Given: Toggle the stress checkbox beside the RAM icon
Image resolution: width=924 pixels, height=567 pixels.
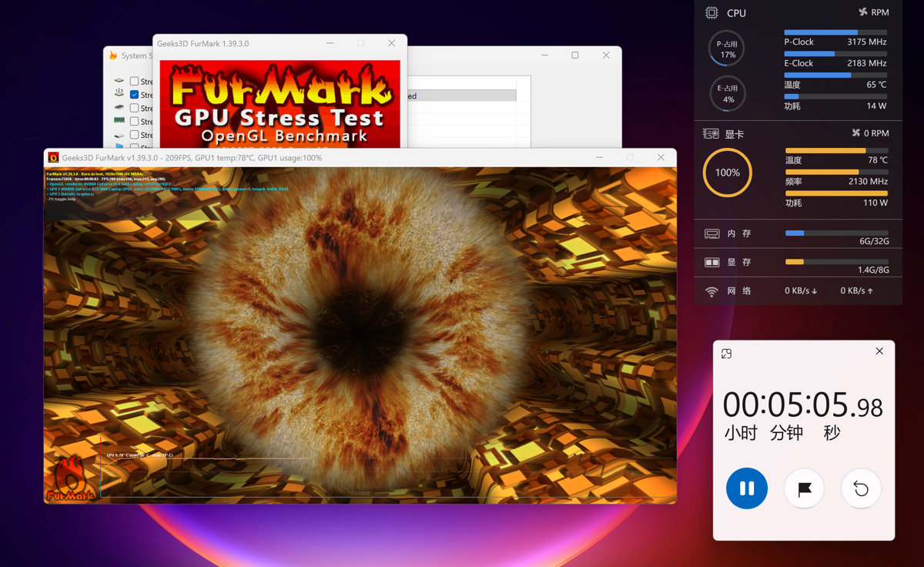Looking at the screenshot, I should click(135, 122).
